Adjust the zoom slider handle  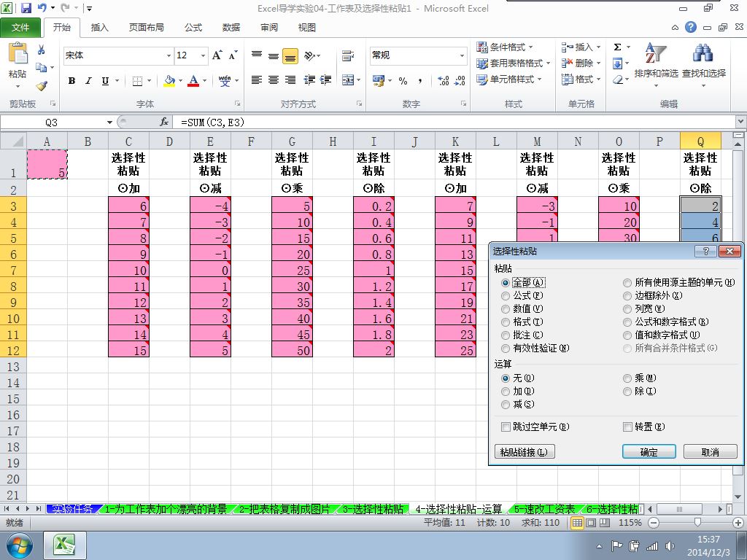coord(697,523)
